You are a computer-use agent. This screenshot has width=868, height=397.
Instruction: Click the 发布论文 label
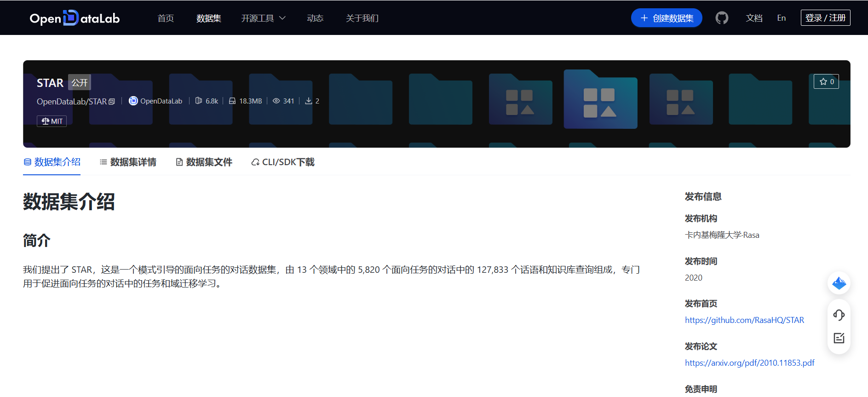(x=701, y=346)
